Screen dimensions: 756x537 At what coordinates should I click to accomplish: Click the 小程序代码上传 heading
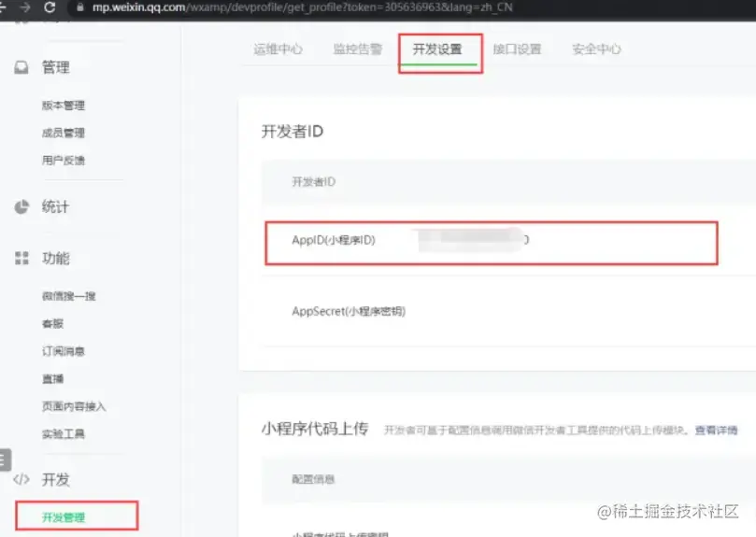click(x=315, y=429)
